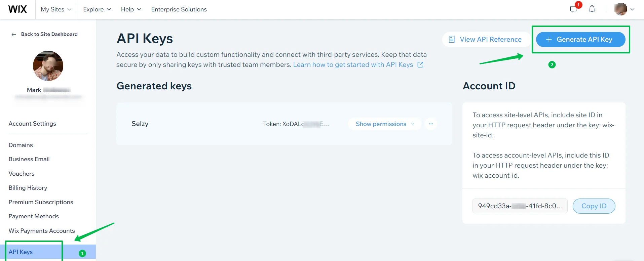
Task: Expand Show permissions for the Selzy key
Action: click(x=384, y=124)
